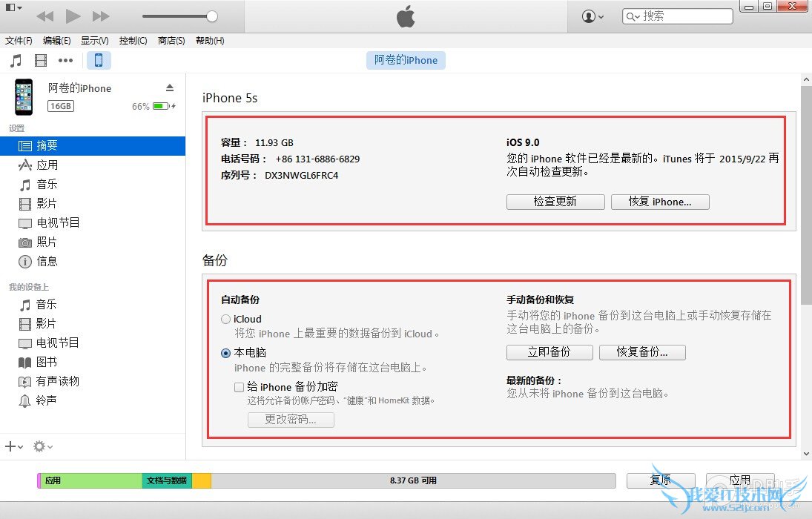Select 信息 in settings sidebar
Screen dimensions: 812x519
[x=93, y=261]
